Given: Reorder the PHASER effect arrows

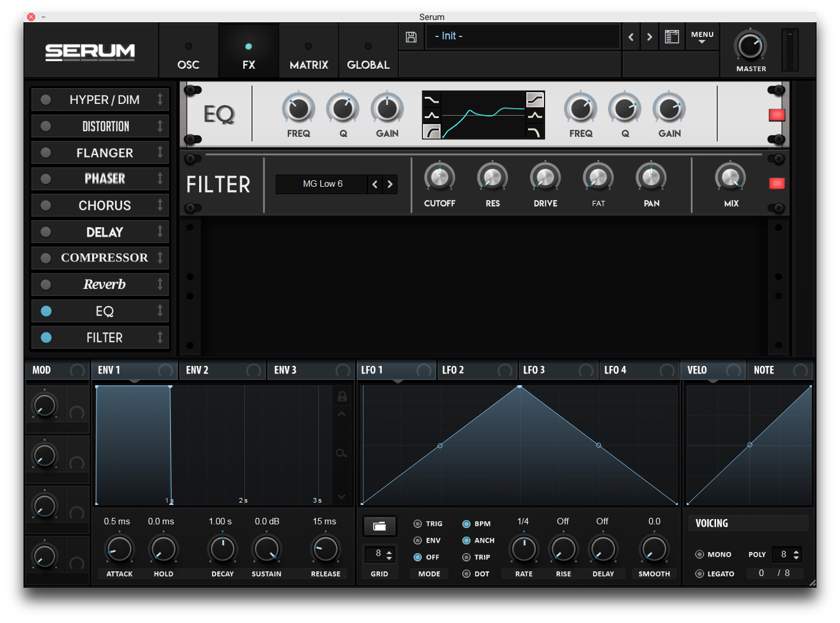Looking at the screenshot, I should coord(160,179).
